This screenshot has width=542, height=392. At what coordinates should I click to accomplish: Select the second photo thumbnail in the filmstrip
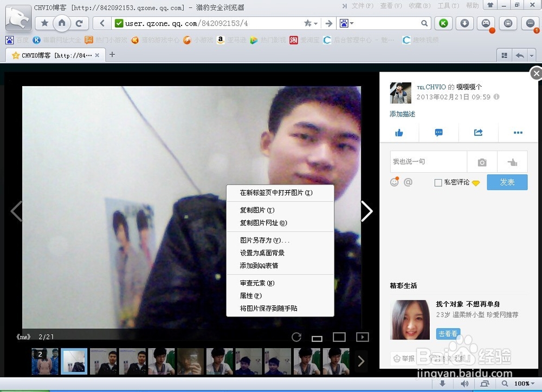(74, 361)
